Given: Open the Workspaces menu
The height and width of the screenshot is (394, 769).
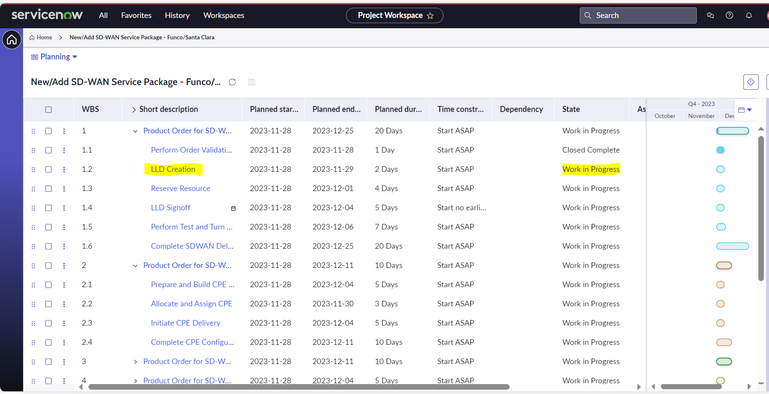Looking at the screenshot, I should 224,16.
